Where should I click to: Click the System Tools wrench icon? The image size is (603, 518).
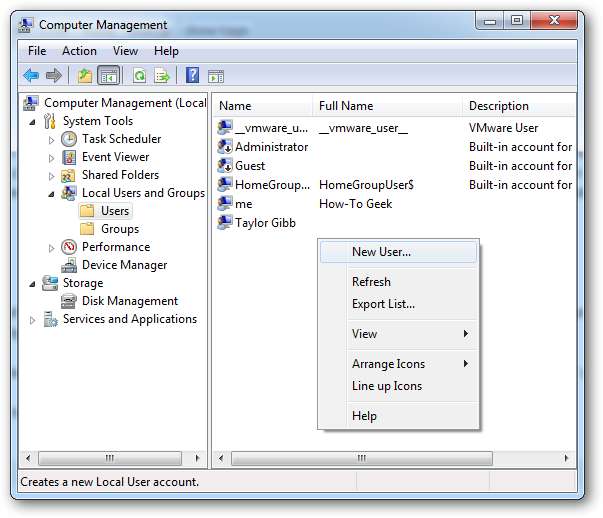pyautogui.click(x=50, y=121)
